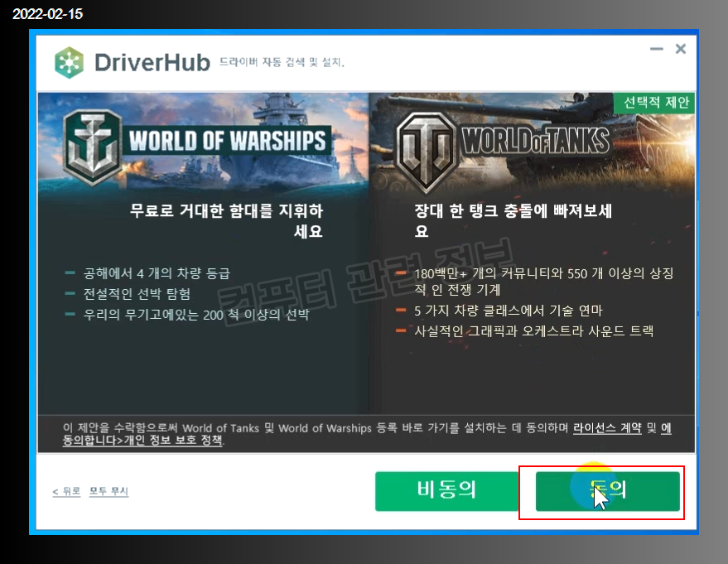This screenshot has height=564, width=728.
Task: Click the bullet 전설적인 선박 탐험
Action: pos(137,294)
